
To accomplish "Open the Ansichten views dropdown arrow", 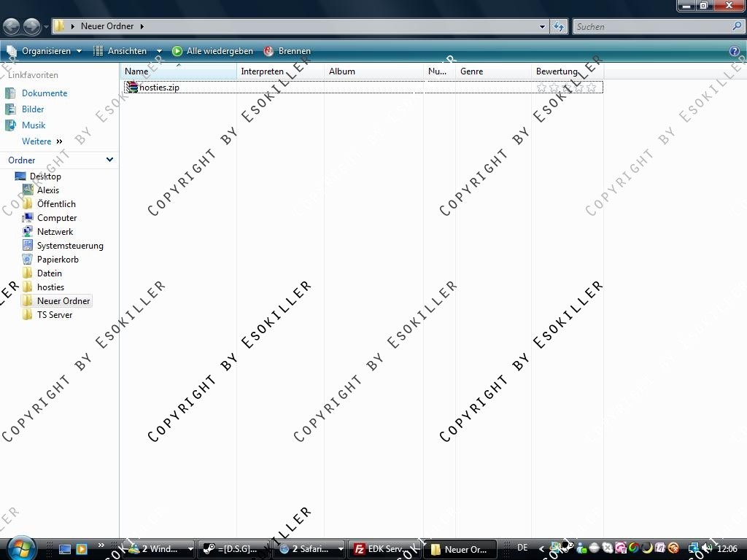I will coord(159,51).
